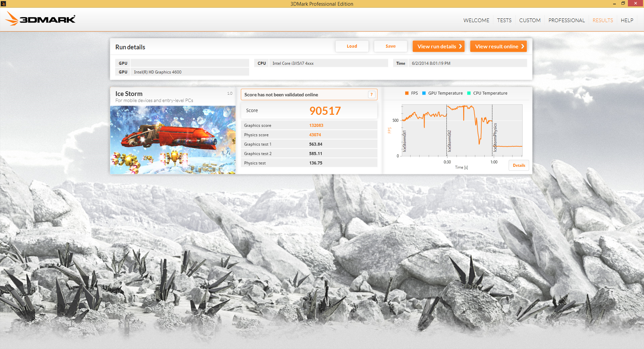Click the CPU Intel Core i3/i5/i7 4xxx field
This screenshot has width=644, height=349.
point(328,63)
